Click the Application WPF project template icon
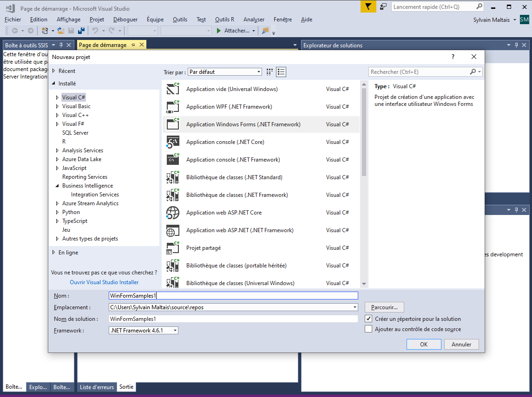Screen dimensions: 532x397 pos(173,107)
